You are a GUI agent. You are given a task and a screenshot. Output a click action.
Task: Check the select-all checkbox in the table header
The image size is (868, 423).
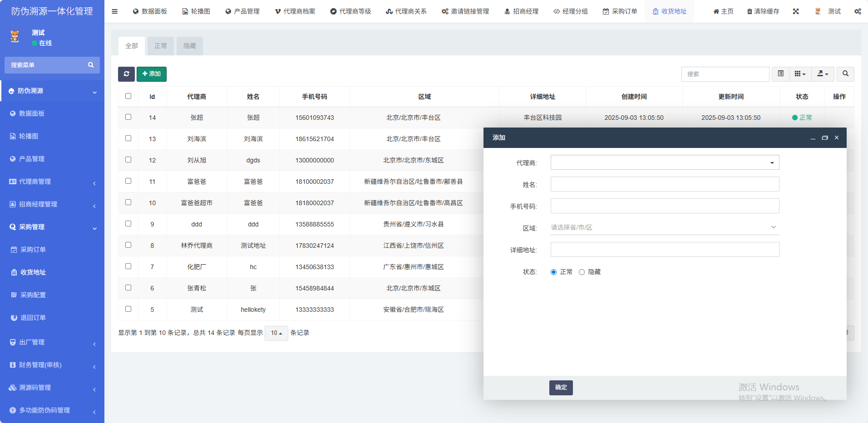pyautogui.click(x=128, y=96)
